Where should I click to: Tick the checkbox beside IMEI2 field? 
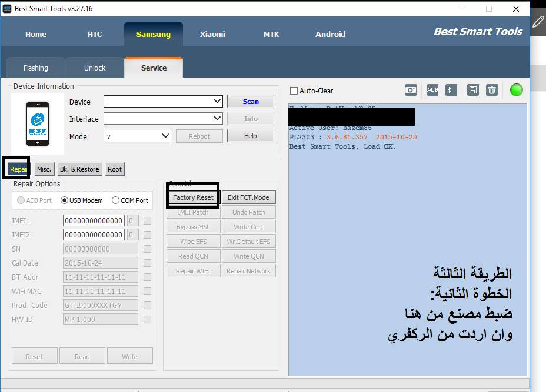[x=147, y=234]
